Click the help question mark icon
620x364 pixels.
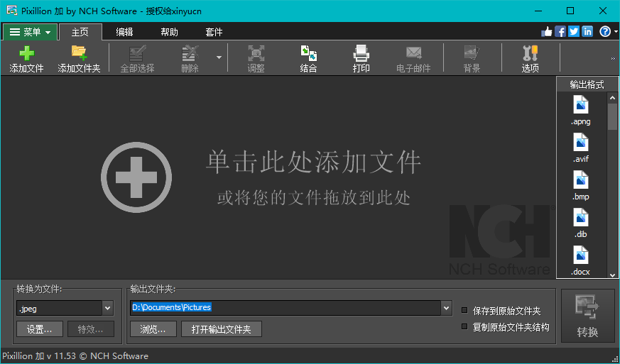tap(605, 31)
